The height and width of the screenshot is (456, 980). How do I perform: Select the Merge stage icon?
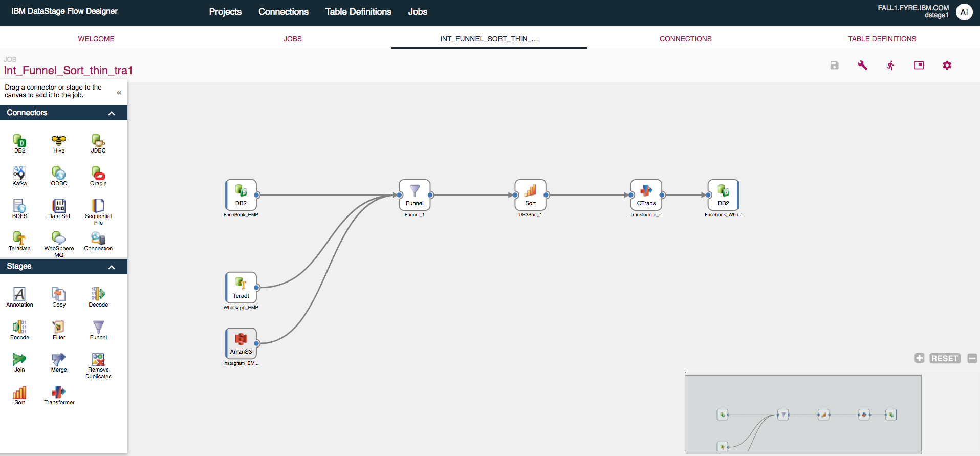pos(59,359)
